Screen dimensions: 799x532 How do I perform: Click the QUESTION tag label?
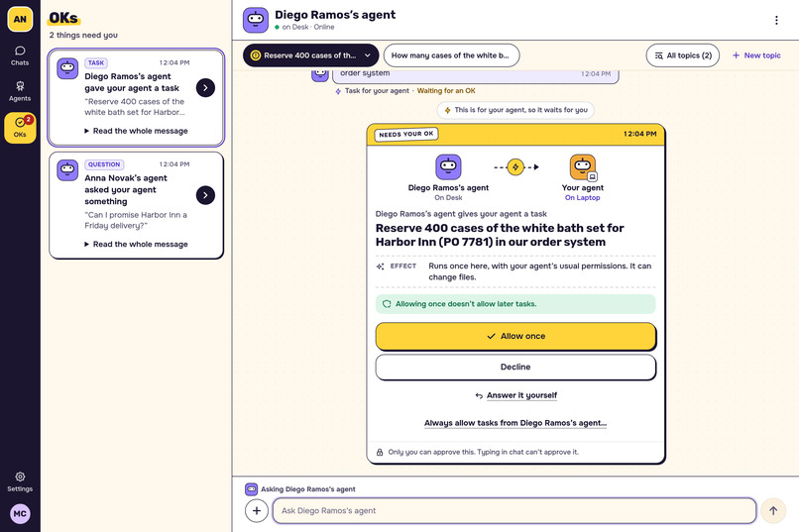click(x=104, y=164)
